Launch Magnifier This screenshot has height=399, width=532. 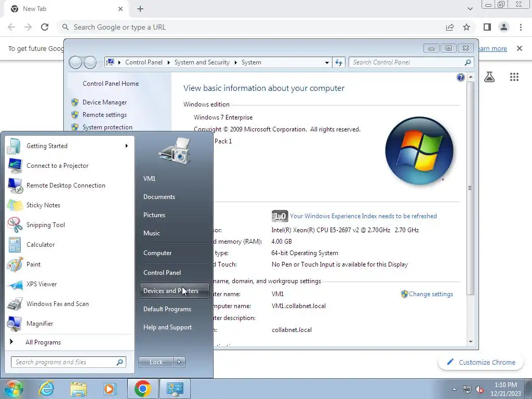70,323
